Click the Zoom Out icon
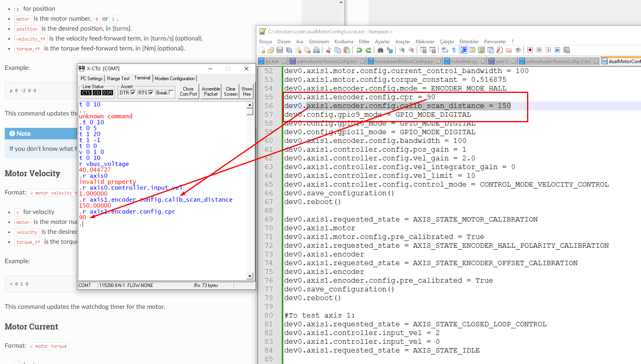Screen dimensions: 641x364 (411, 50)
